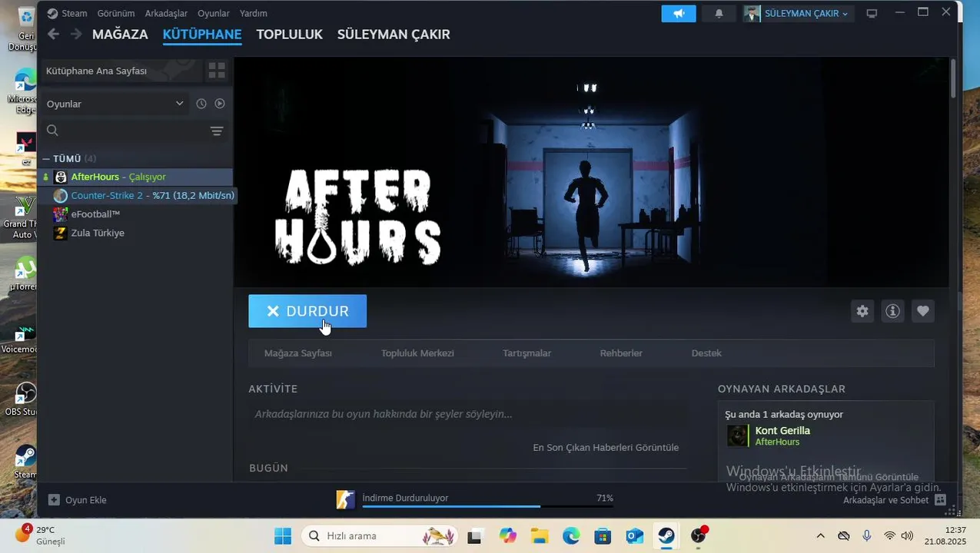Click the activity post input field

tap(467, 414)
